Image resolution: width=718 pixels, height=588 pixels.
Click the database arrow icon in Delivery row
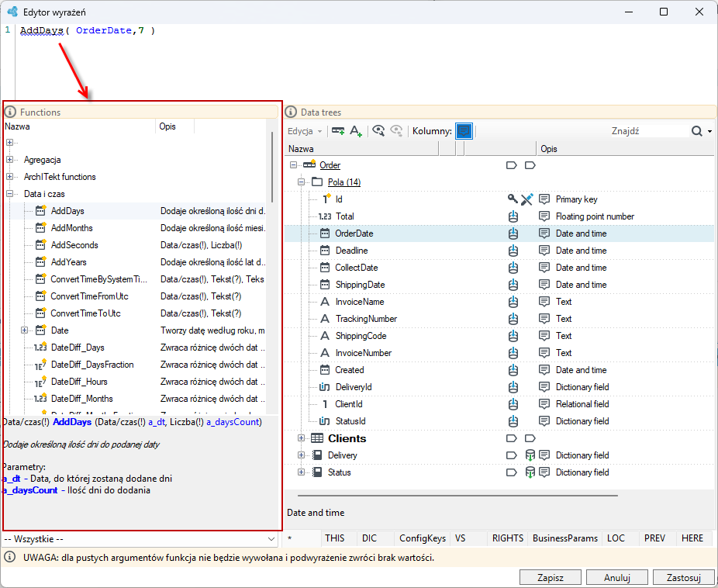tap(530, 455)
